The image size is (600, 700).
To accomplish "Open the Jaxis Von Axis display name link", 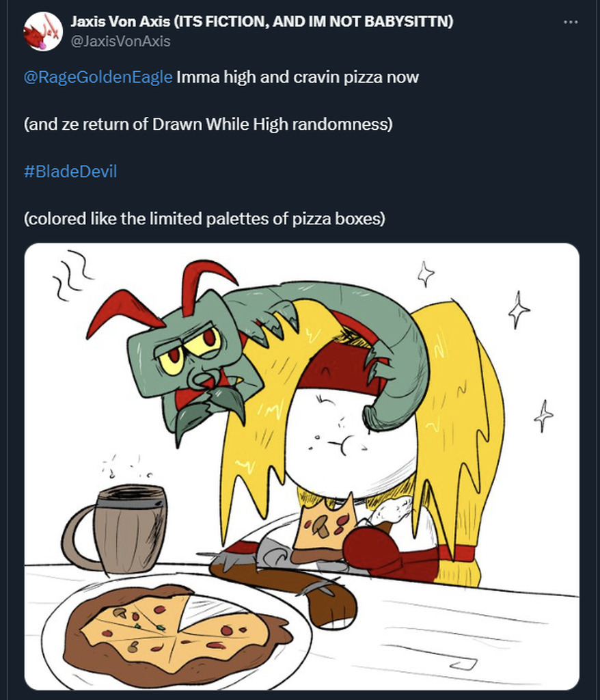I will [x=262, y=21].
